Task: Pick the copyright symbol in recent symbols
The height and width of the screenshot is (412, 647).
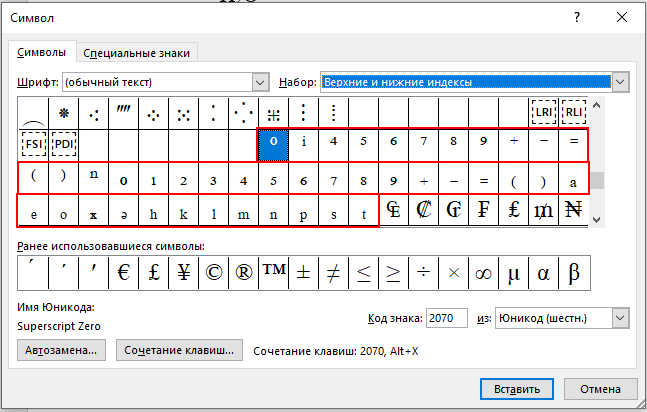Action: tap(214, 273)
